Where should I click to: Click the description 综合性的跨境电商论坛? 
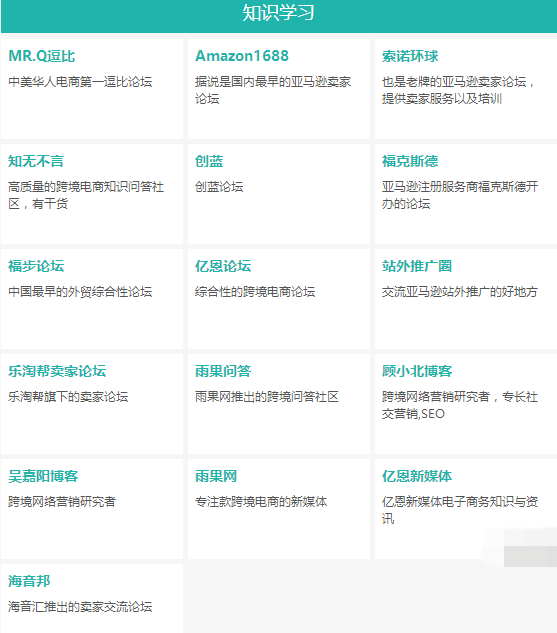coord(255,291)
